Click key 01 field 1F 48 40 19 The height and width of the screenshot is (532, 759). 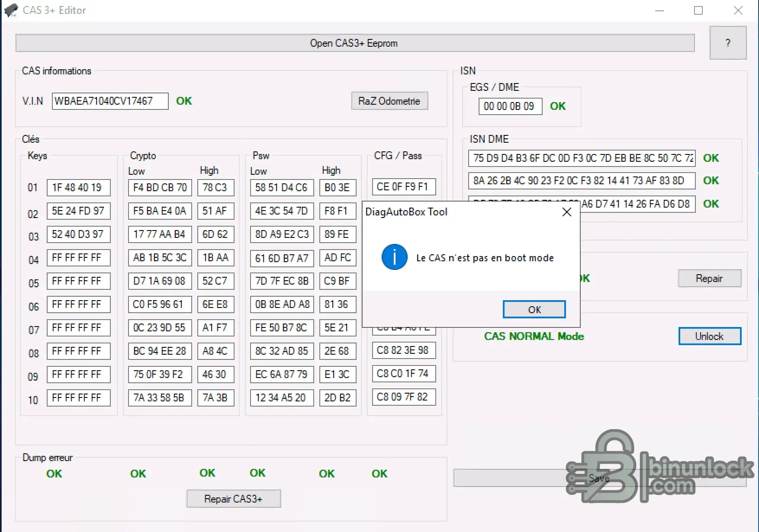[x=78, y=188]
